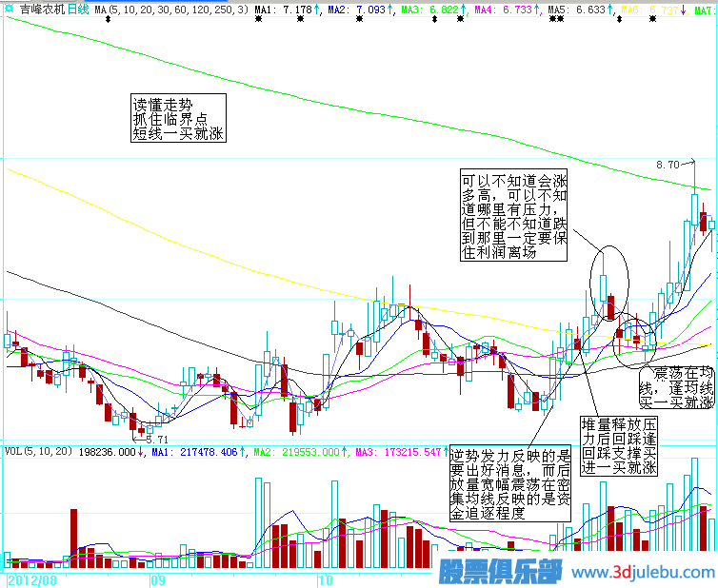Select the 5.71 low price marker
718x588 pixels.
pos(156,440)
